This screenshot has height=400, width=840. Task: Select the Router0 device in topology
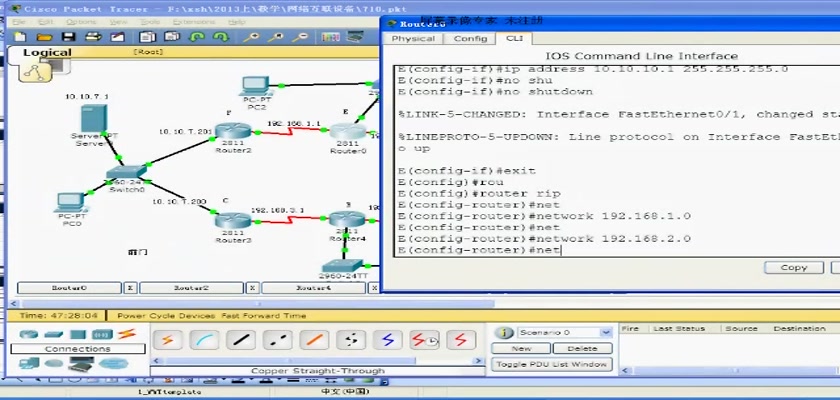click(348, 132)
